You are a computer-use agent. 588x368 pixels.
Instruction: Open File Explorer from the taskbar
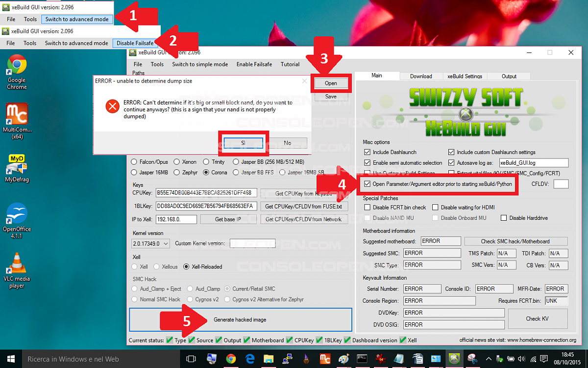269,359
